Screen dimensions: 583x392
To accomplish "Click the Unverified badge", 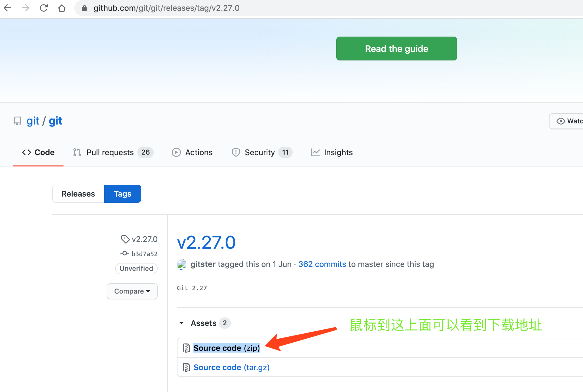I will [136, 268].
